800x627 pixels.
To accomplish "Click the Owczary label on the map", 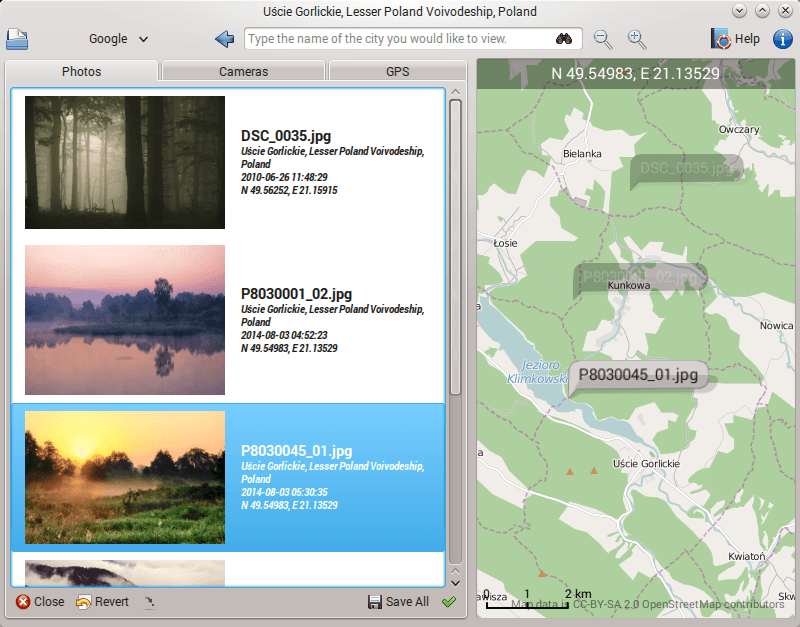I will click(x=739, y=130).
